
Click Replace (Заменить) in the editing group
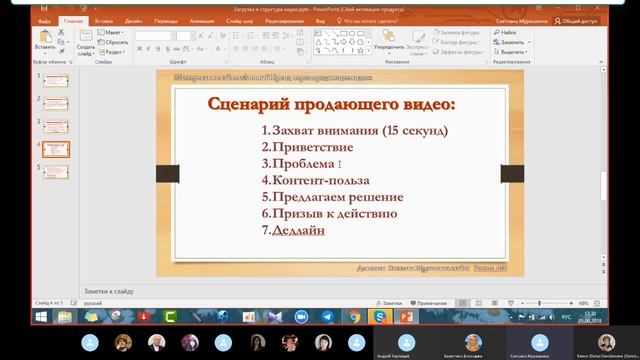click(512, 42)
